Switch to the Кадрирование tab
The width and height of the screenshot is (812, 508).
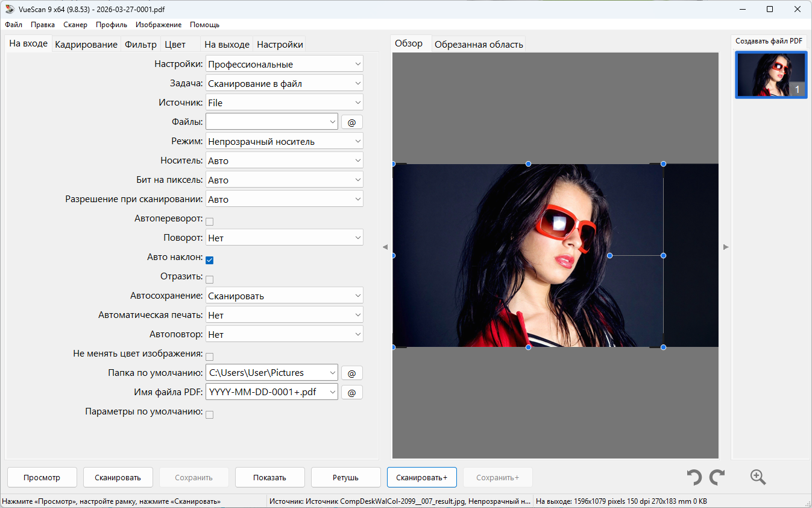click(x=86, y=44)
